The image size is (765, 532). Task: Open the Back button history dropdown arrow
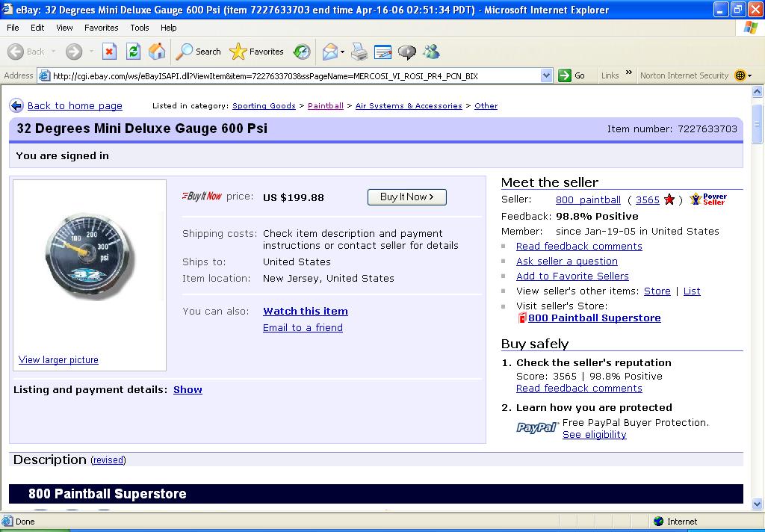point(53,52)
